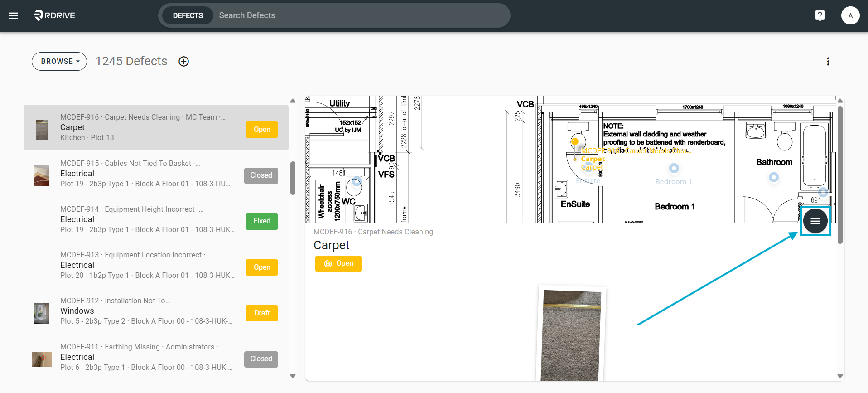868x393 pixels.
Task: Click the 'EnSuite' label on floor plan
Action: click(575, 204)
